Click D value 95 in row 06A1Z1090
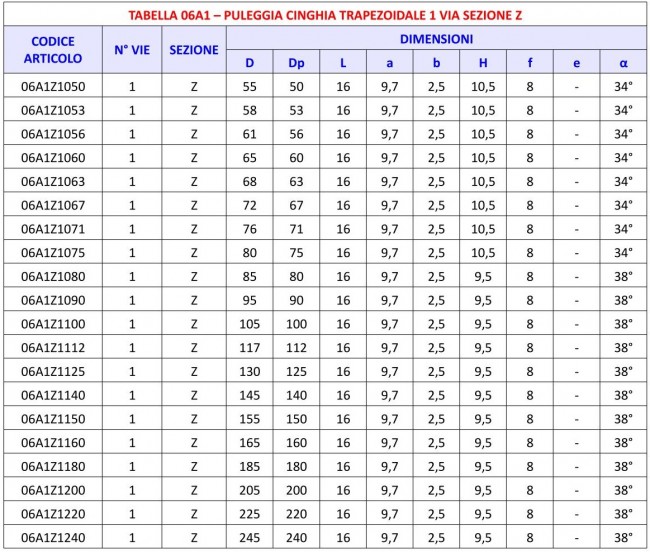This screenshot has width=650, height=552. coord(250,300)
